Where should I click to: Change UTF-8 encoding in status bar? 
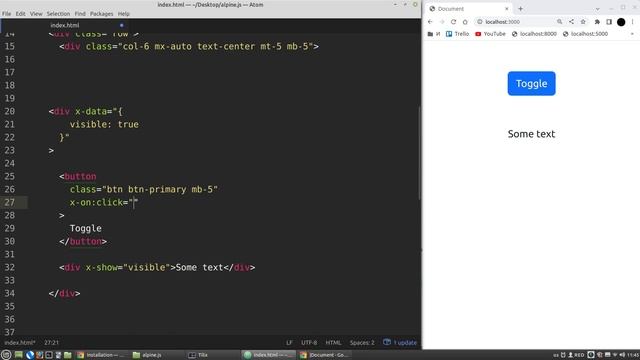tap(309, 342)
